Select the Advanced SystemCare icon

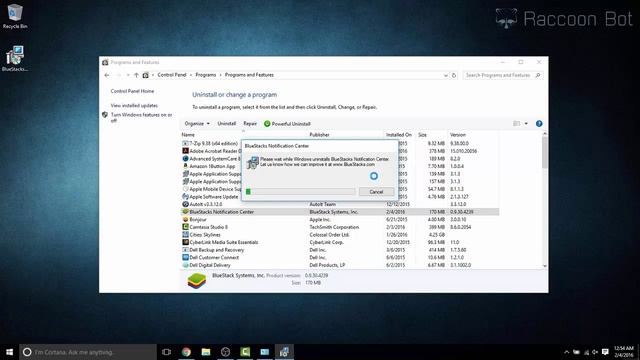185,158
